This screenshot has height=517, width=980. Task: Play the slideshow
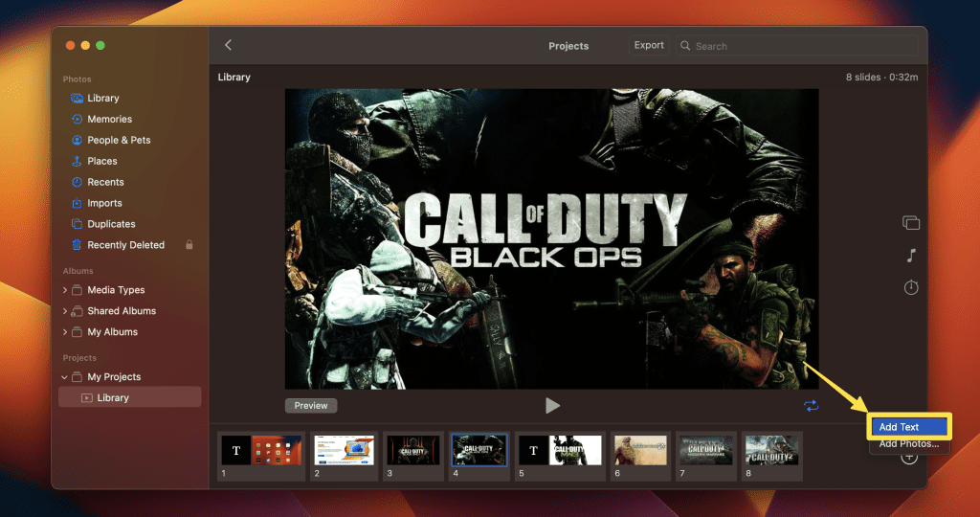(552, 406)
